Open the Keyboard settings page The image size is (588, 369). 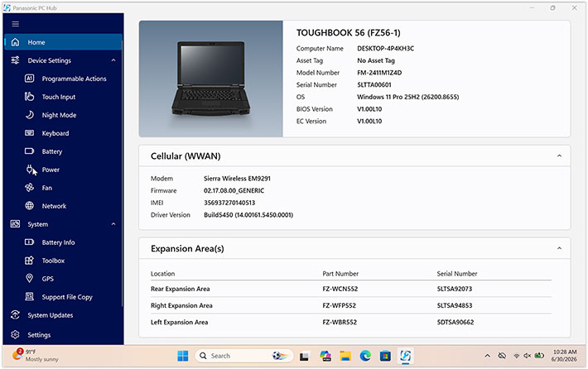point(55,133)
